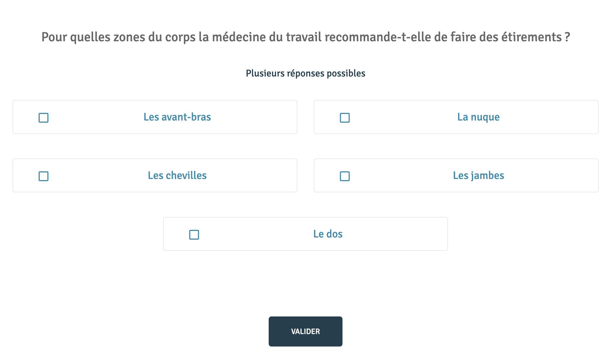
Task: Enable the Les chevilles checkbox
Action: click(43, 176)
